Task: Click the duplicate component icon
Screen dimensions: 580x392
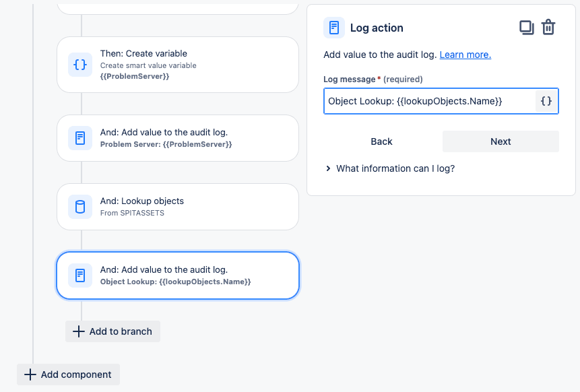Action: [526, 28]
